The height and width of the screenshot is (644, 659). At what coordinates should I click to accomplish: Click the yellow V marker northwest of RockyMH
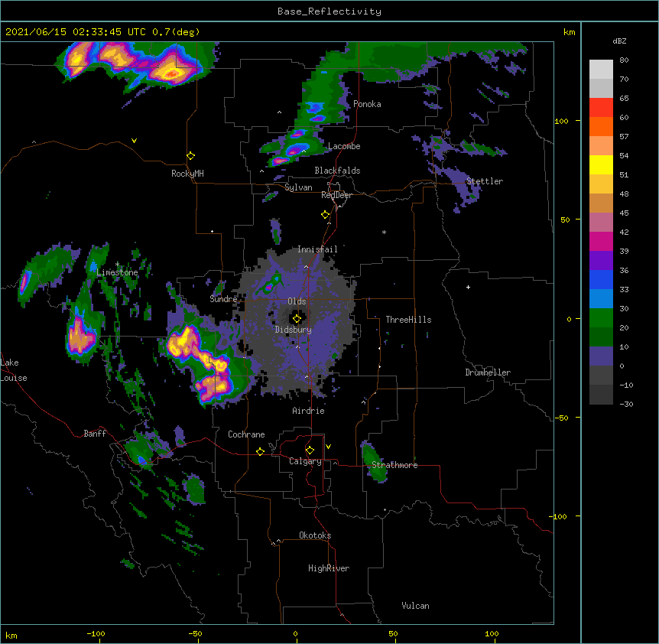pos(134,141)
